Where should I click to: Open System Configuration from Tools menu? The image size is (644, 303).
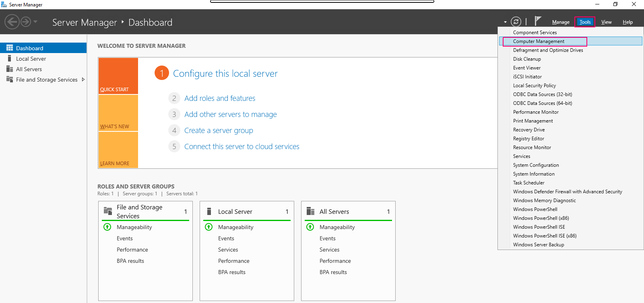pyautogui.click(x=570, y=165)
